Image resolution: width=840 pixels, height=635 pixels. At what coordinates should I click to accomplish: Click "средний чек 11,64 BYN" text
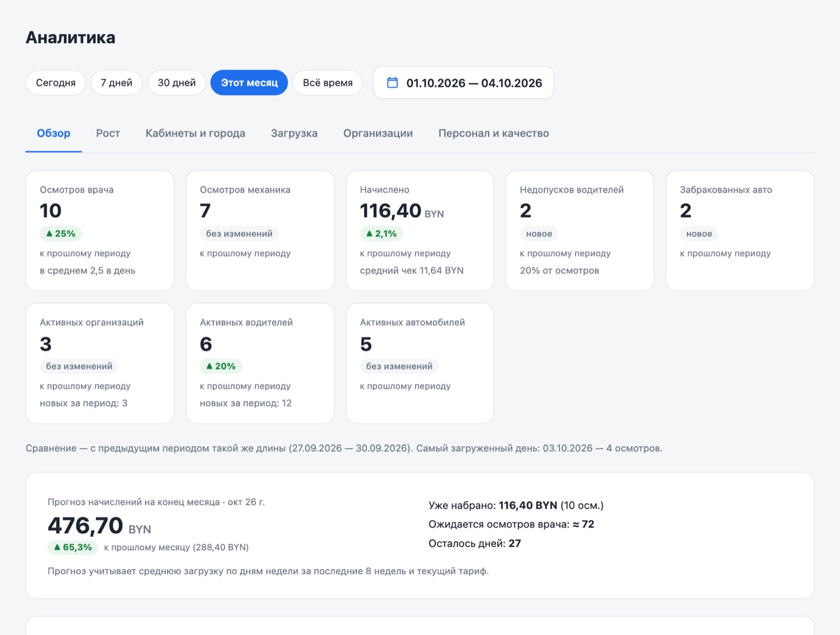click(412, 270)
